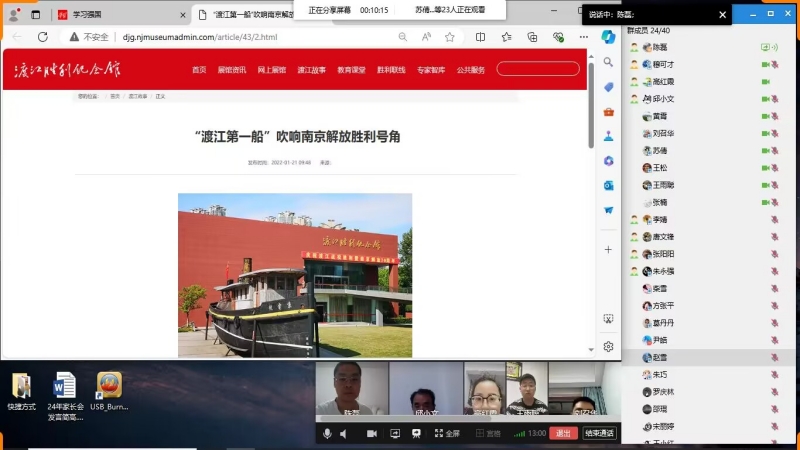Viewport: 800px width, 450px height.
Task: Click the screen share icon in call toolbar
Action: click(x=395, y=433)
